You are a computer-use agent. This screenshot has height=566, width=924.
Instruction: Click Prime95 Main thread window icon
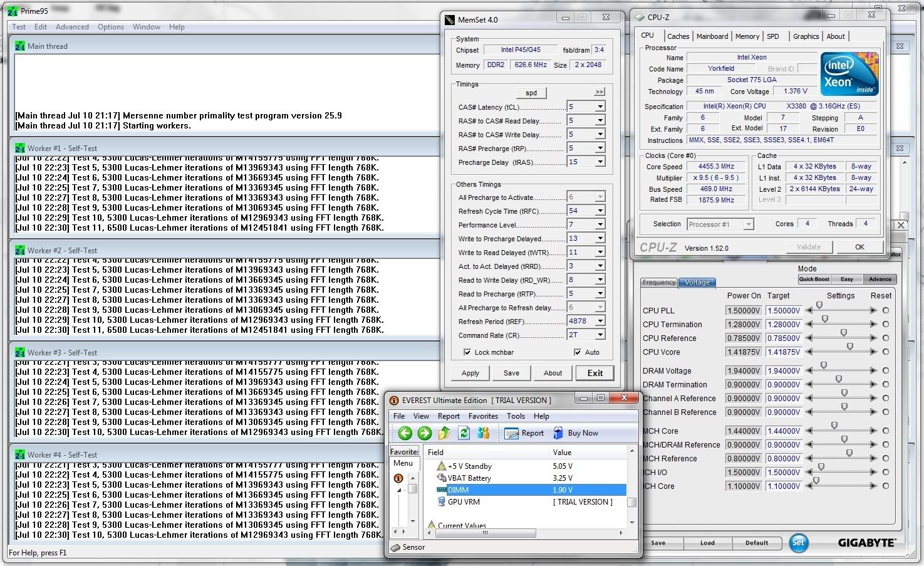[20, 46]
